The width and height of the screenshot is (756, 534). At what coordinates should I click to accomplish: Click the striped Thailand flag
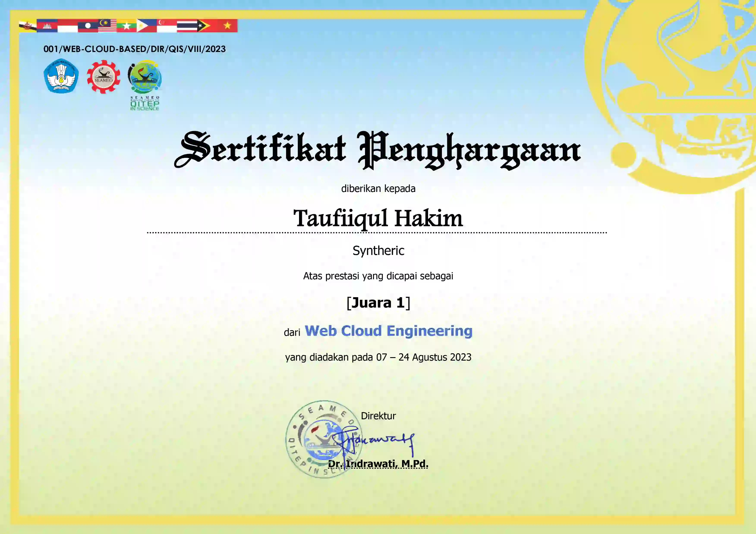[187, 26]
